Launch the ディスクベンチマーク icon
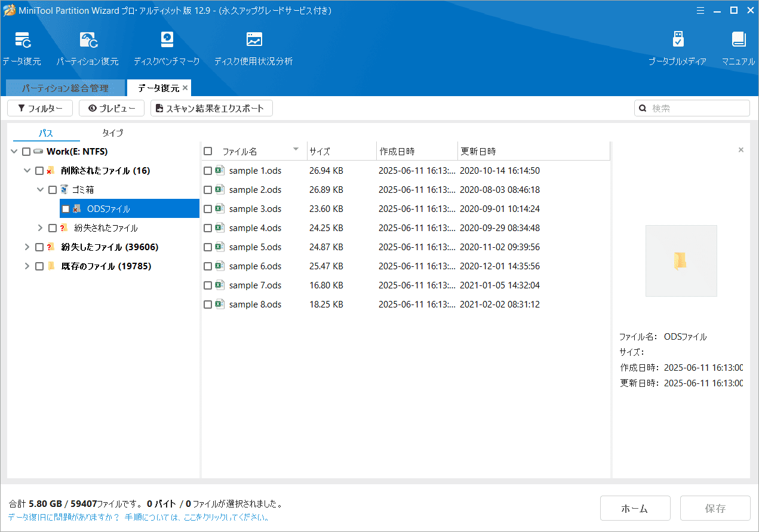Image resolution: width=759 pixels, height=532 pixels. click(167, 40)
